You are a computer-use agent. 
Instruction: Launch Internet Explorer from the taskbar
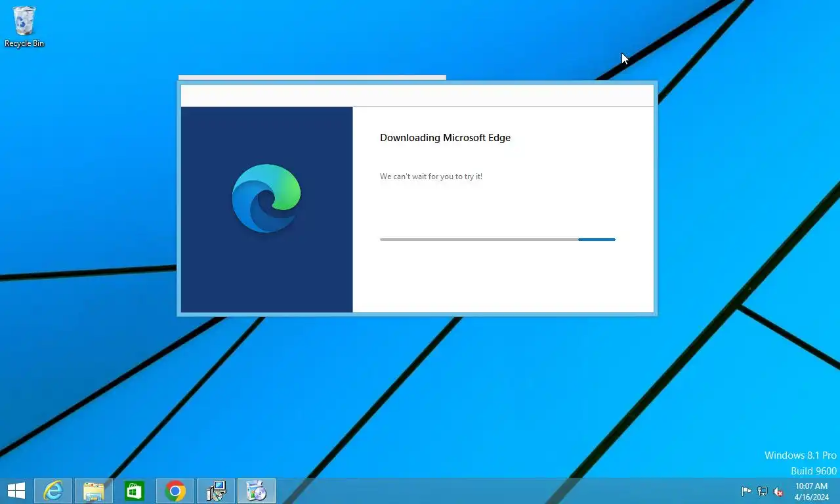[53, 491]
